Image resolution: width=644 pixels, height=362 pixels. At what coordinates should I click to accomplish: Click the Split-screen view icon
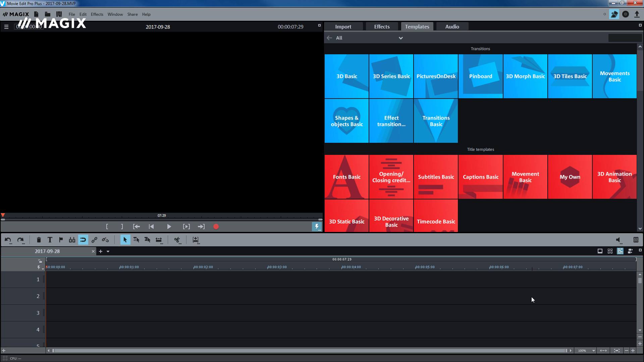tap(610, 251)
